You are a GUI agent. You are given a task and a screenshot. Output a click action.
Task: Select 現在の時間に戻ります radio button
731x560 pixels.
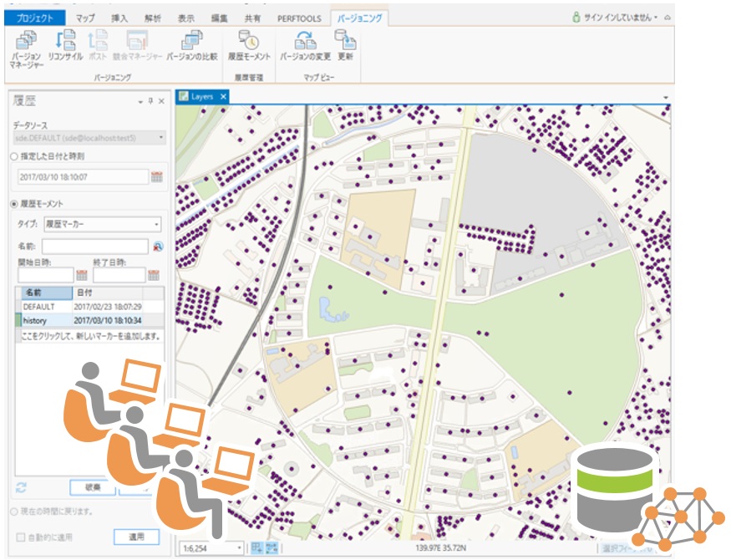tap(14, 512)
